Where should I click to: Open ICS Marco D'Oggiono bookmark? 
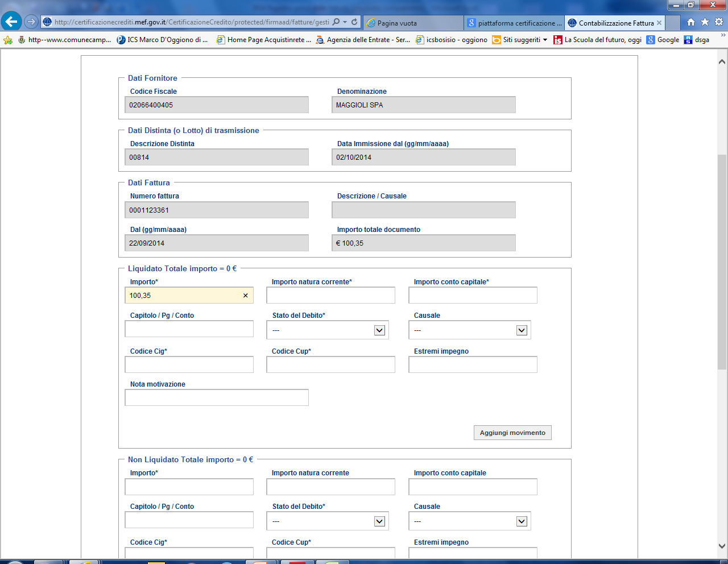(x=162, y=40)
